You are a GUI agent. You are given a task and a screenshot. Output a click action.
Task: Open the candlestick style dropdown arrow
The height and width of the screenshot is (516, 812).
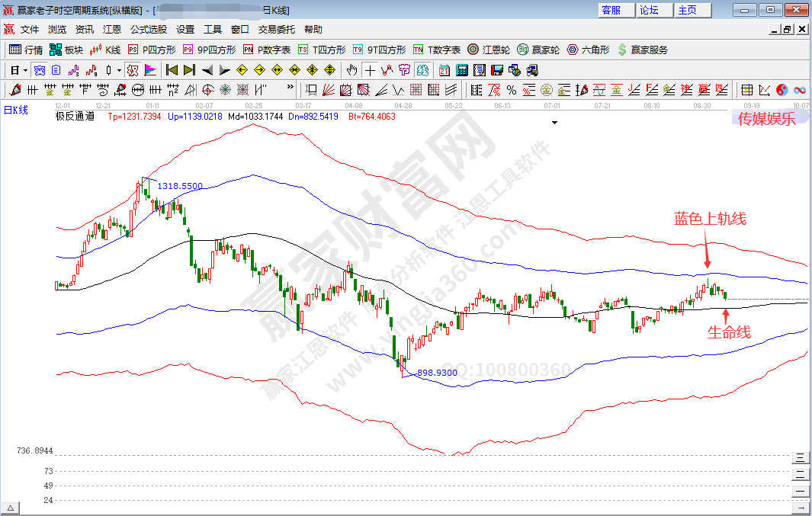pyautogui.click(x=118, y=70)
